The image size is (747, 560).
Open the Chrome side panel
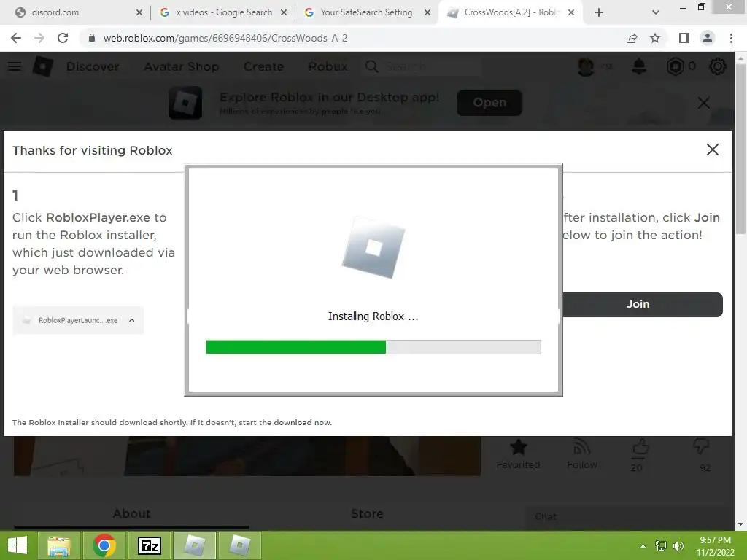tap(684, 38)
